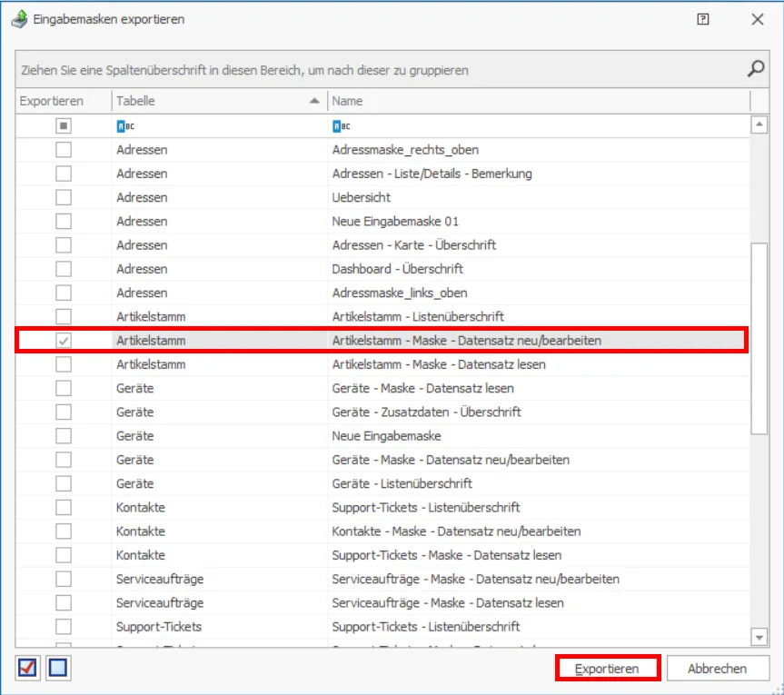This screenshot has height=695, width=784.
Task: Select Kontakte Support-Tickets - Listenüberschrift entry
Action: click(426, 508)
